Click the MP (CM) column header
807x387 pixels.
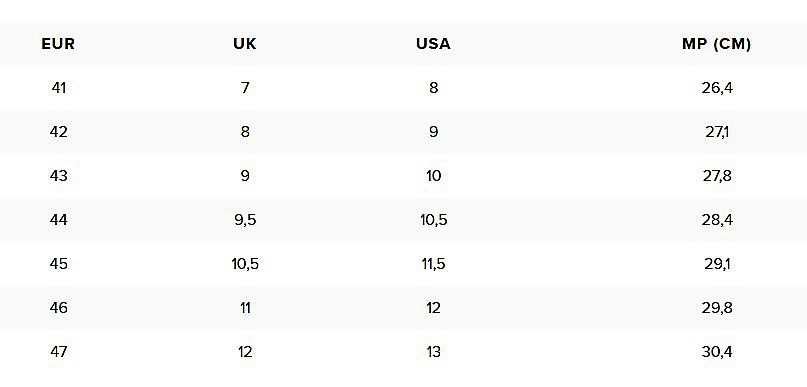click(x=716, y=44)
